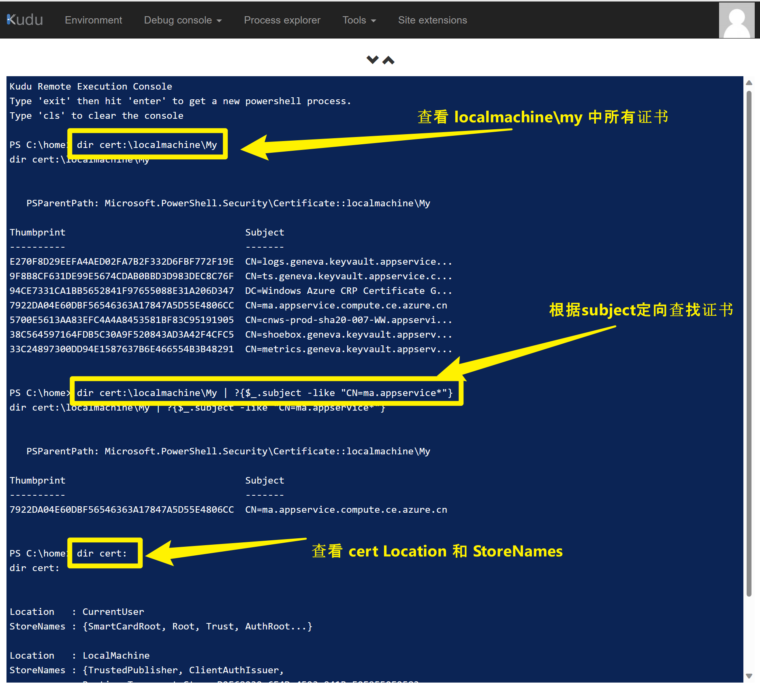Click the CN=shoebox.geneva.keyvault subject entry
This screenshot has width=760, height=700.
(348, 334)
